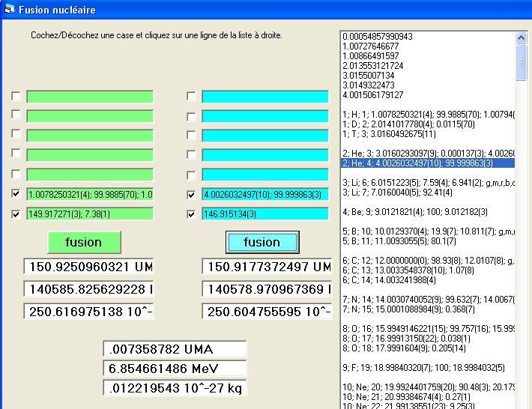
Task: Click the 250.604755595 10^- result box
Action: [267, 312]
